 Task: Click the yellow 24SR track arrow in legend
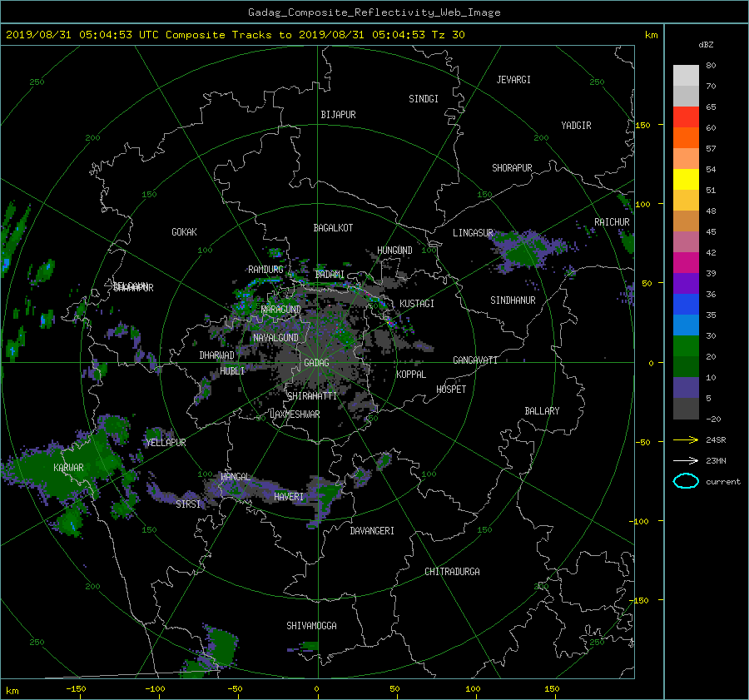(686, 439)
